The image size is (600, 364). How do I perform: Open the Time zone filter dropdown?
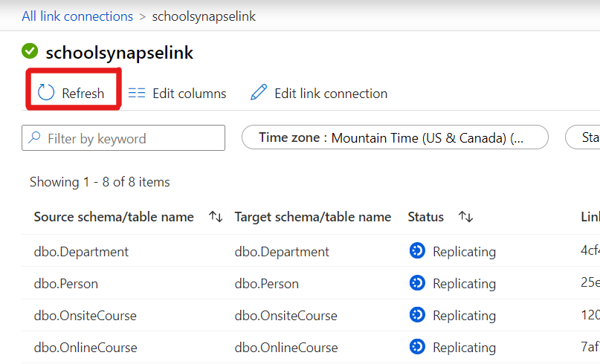395,137
